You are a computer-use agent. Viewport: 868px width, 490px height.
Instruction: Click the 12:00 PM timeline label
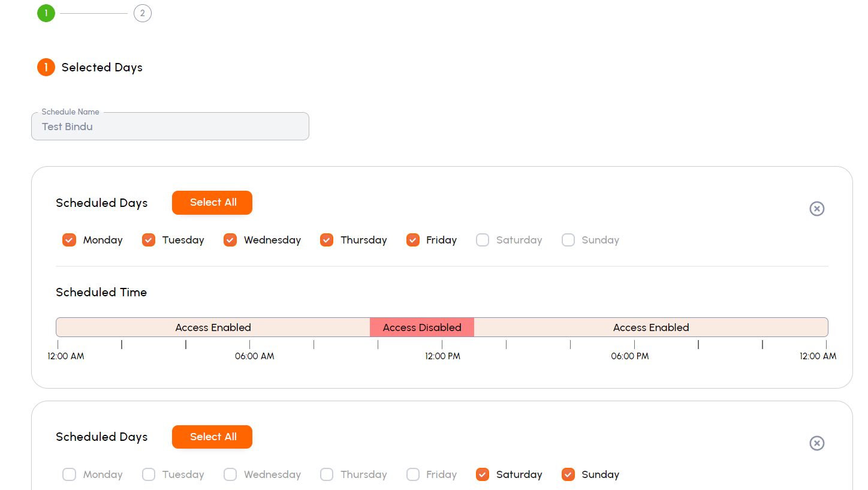(x=443, y=356)
